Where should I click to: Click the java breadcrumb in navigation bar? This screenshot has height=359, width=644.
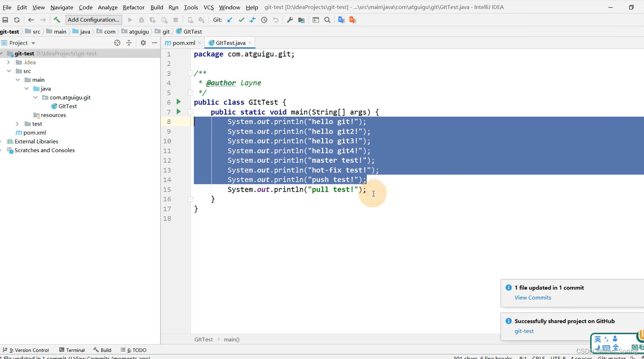click(82, 32)
